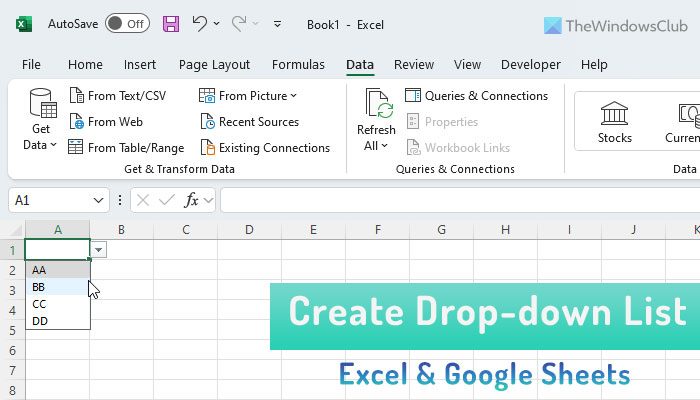Screen dimensions: 700x400
Task: Open the Undo history dropdown arrow
Action: click(217, 24)
